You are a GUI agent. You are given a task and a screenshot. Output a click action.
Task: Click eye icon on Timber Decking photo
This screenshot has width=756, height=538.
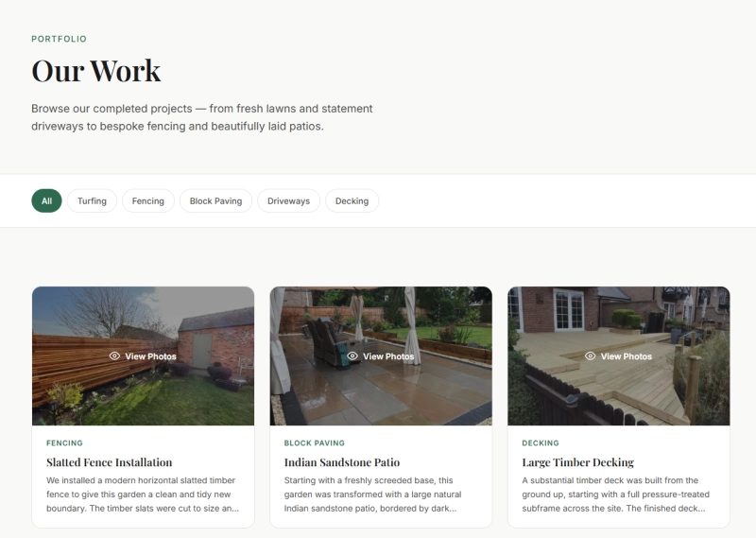click(x=590, y=356)
